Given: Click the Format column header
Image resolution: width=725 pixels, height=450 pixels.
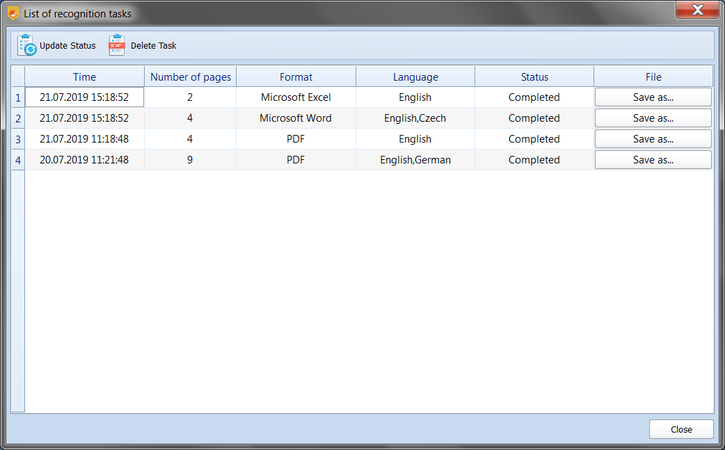Looking at the screenshot, I should (295, 76).
